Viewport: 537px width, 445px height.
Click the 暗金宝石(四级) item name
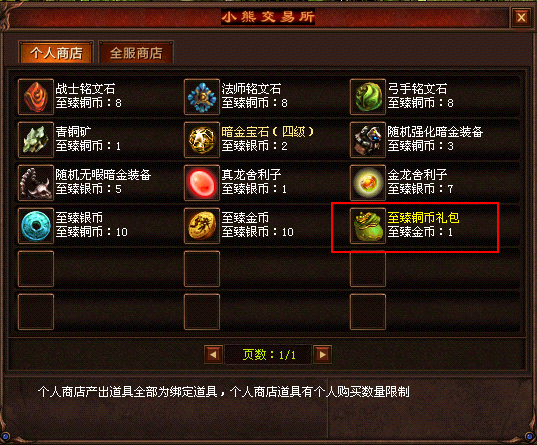coord(267,132)
